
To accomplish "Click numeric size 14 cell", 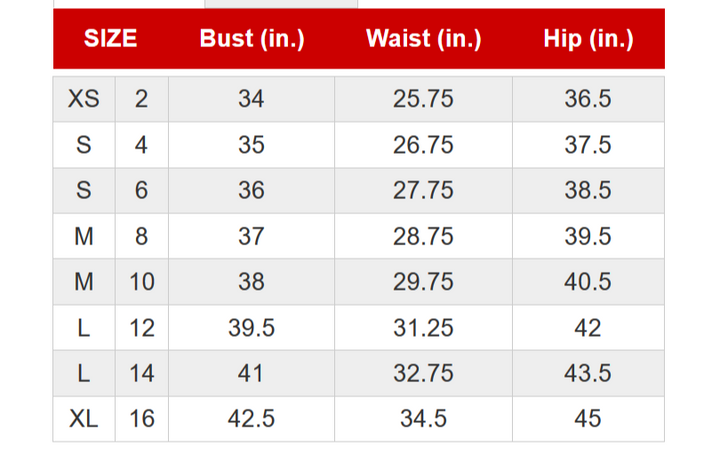I will [141, 373].
